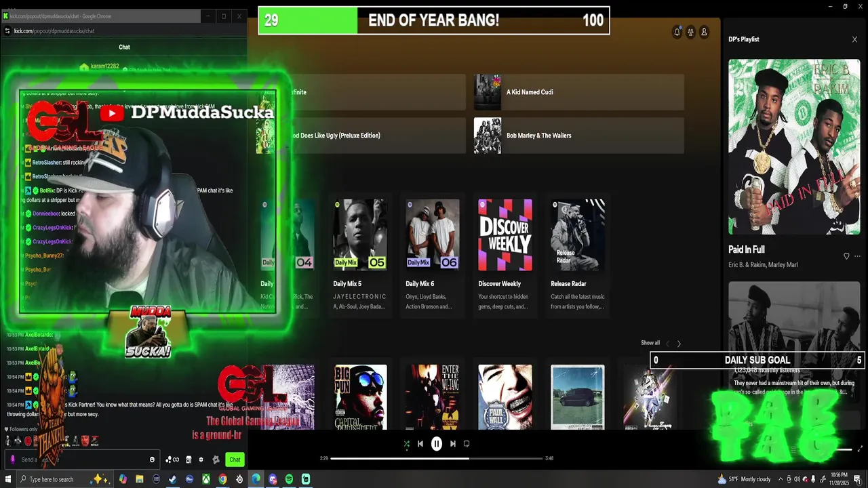This screenshot has height=488, width=868.
Task: Click the Paid In Full song title
Action: click(747, 249)
